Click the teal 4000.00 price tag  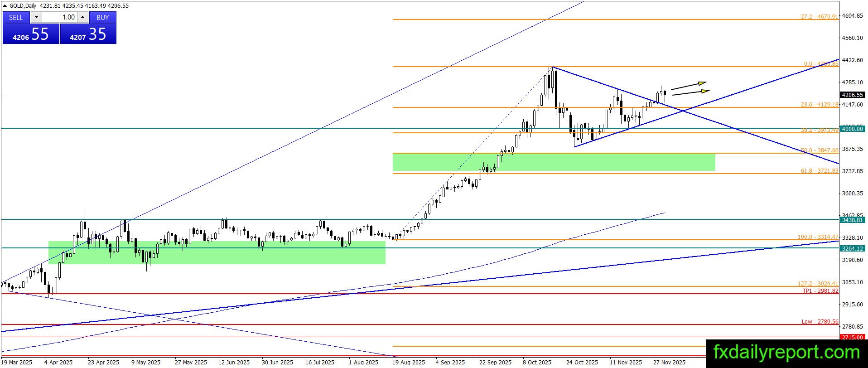tap(852, 129)
